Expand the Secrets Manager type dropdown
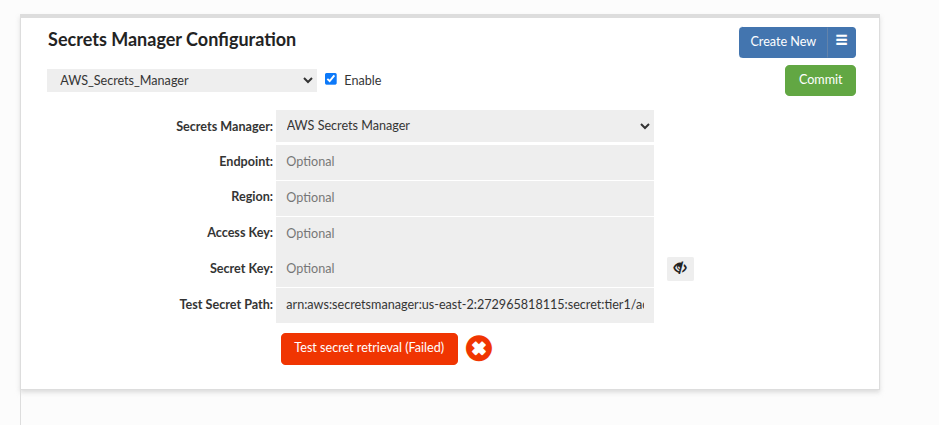Image resolution: width=939 pixels, height=425 pixels. (465, 126)
